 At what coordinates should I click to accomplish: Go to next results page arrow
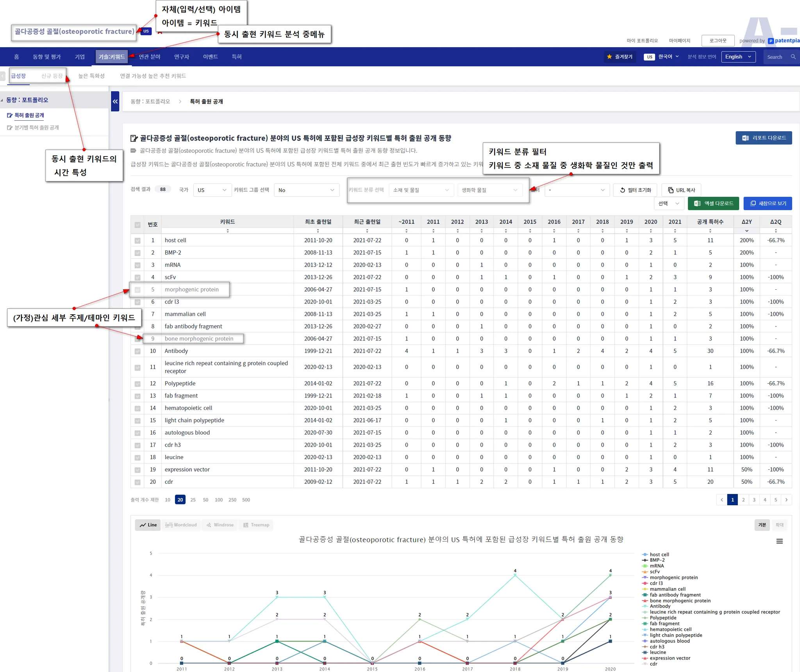[786, 500]
